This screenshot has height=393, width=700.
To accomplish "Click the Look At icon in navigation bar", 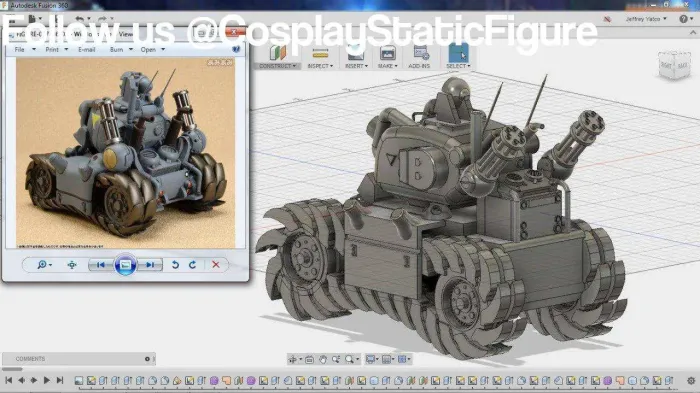I will (x=309, y=360).
